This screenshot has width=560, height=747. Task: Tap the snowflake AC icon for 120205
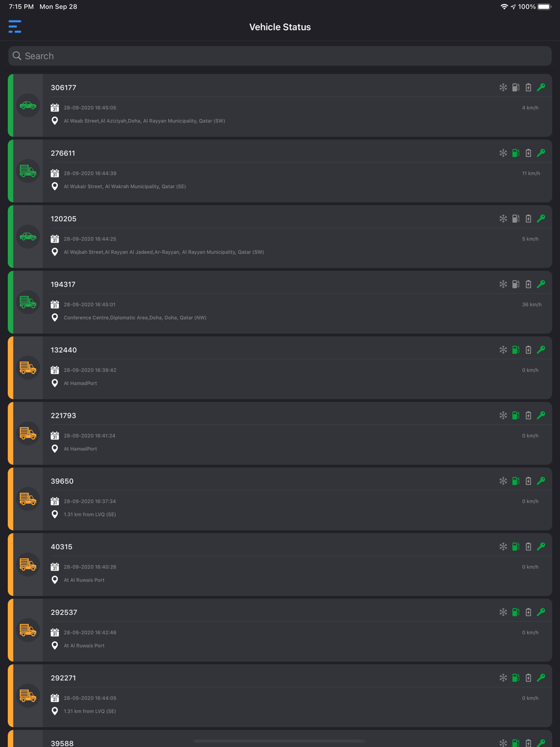[x=503, y=218]
